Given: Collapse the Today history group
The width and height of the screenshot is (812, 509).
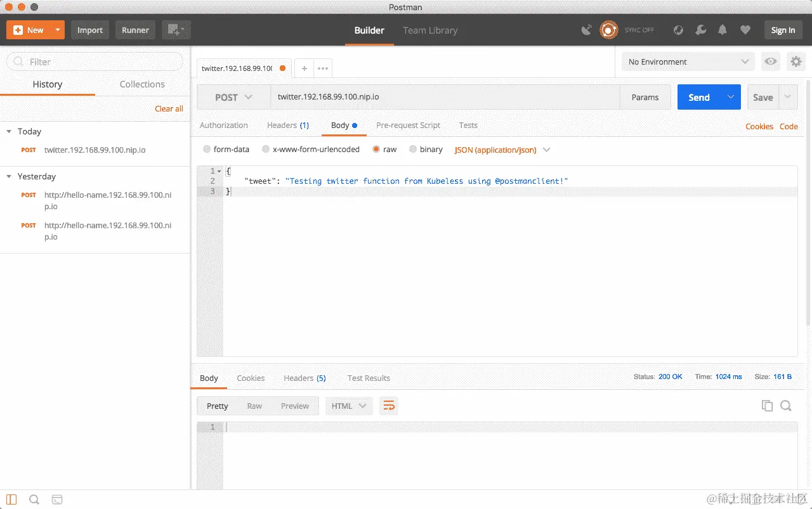Looking at the screenshot, I should [x=9, y=132].
